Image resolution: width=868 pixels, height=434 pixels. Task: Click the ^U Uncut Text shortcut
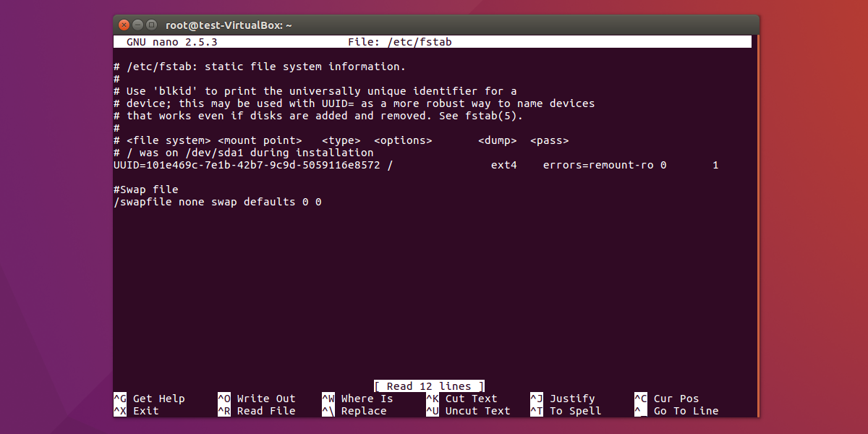(x=468, y=411)
